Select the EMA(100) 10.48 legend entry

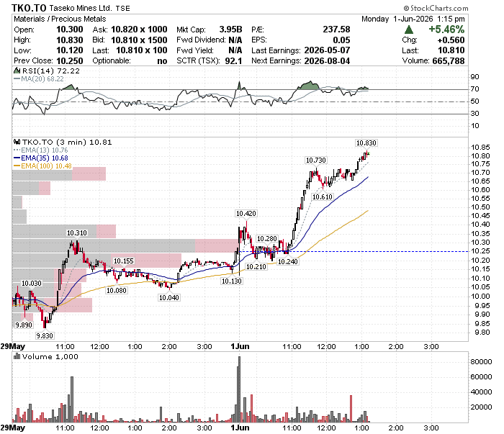coord(42,166)
